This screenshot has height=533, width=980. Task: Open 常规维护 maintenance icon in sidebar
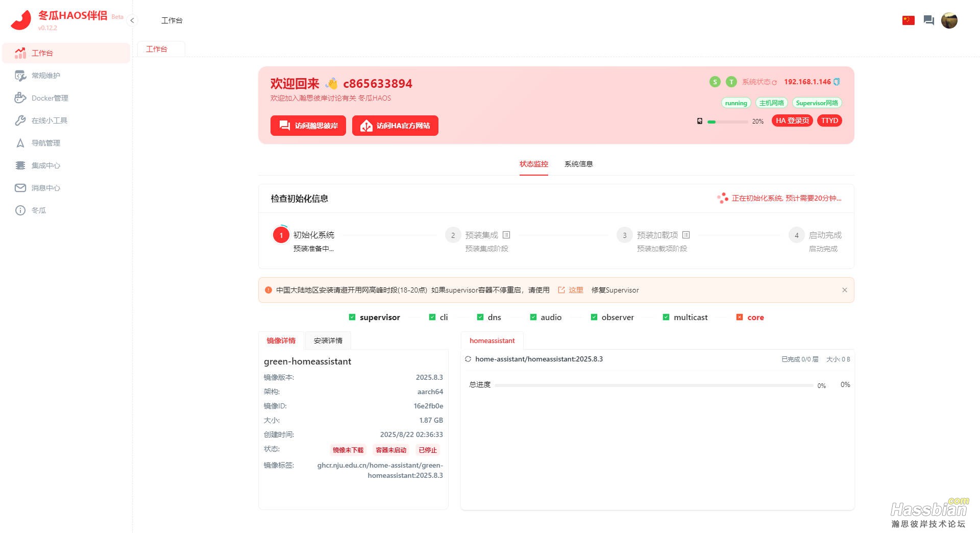pyautogui.click(x=20, y=76)
